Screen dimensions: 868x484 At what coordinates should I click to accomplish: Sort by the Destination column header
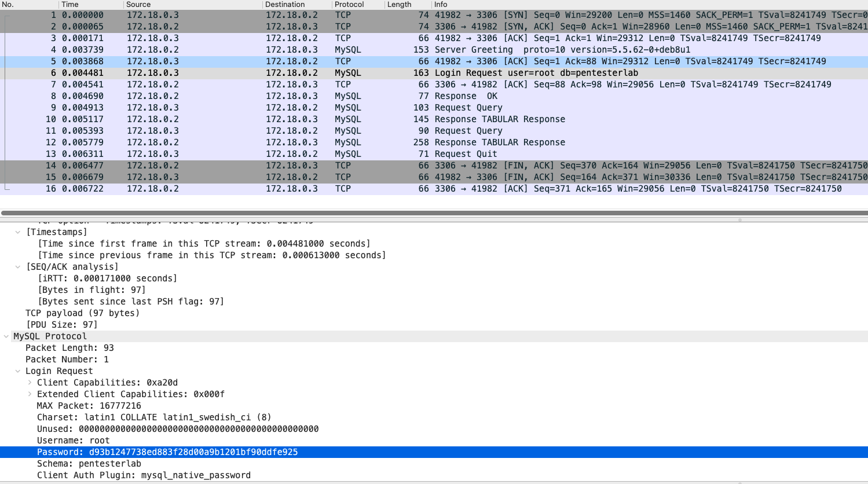pyautogui.click(x=297, y=5)
